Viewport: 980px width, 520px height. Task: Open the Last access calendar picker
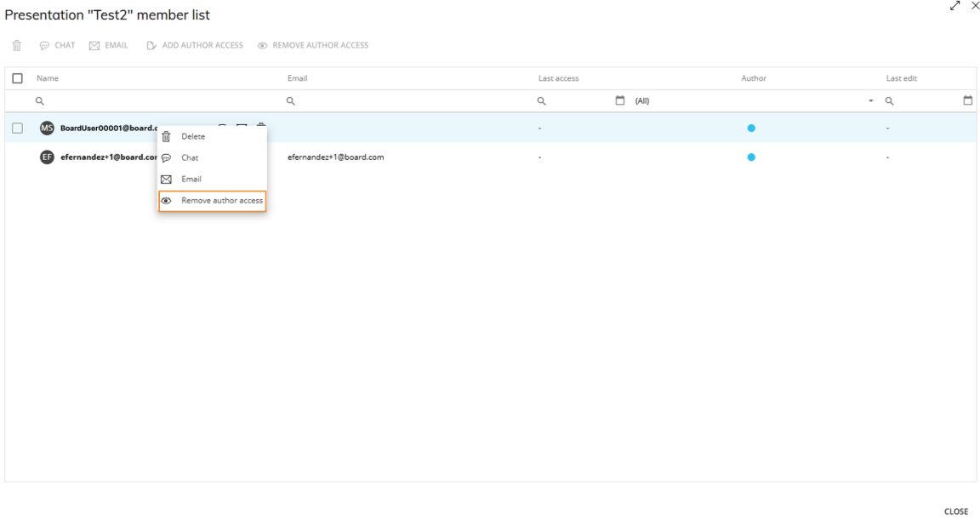[x=620, y=100]
